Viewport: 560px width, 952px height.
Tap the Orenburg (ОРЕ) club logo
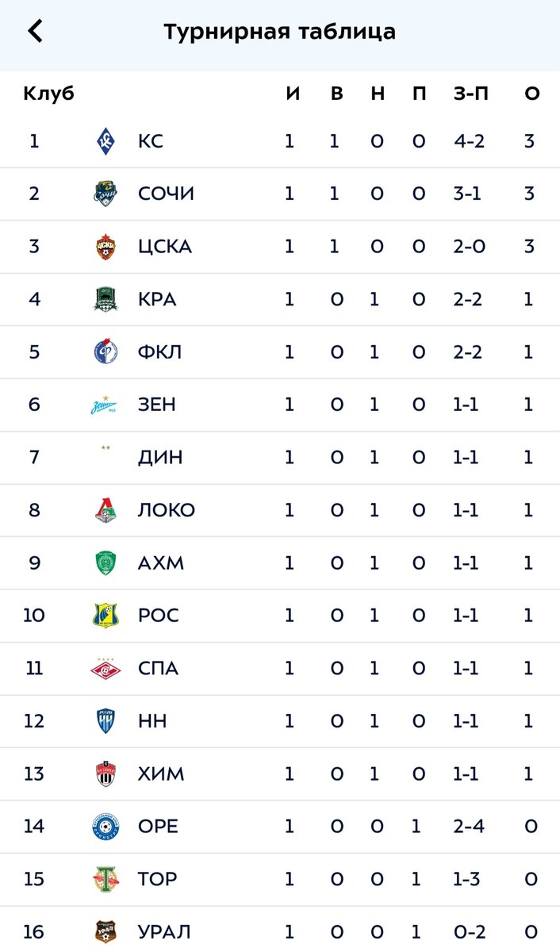tap(105, 827)
